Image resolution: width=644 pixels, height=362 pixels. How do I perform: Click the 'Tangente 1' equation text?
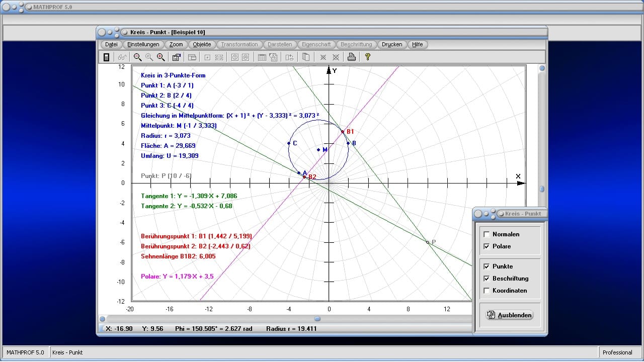tap(189, 196)
